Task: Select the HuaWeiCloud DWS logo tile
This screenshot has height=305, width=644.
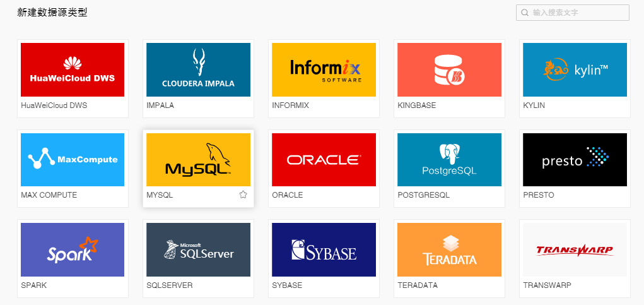Action: [73, 70]
